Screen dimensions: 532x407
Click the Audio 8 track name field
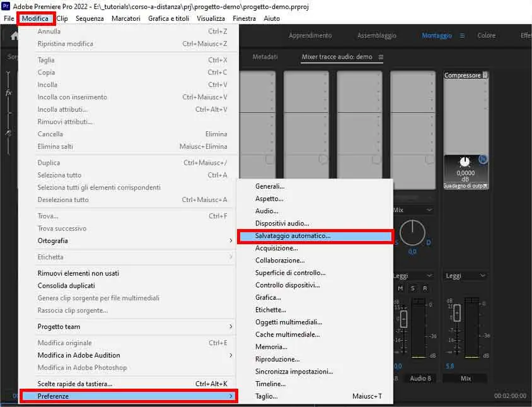(420, 378)
